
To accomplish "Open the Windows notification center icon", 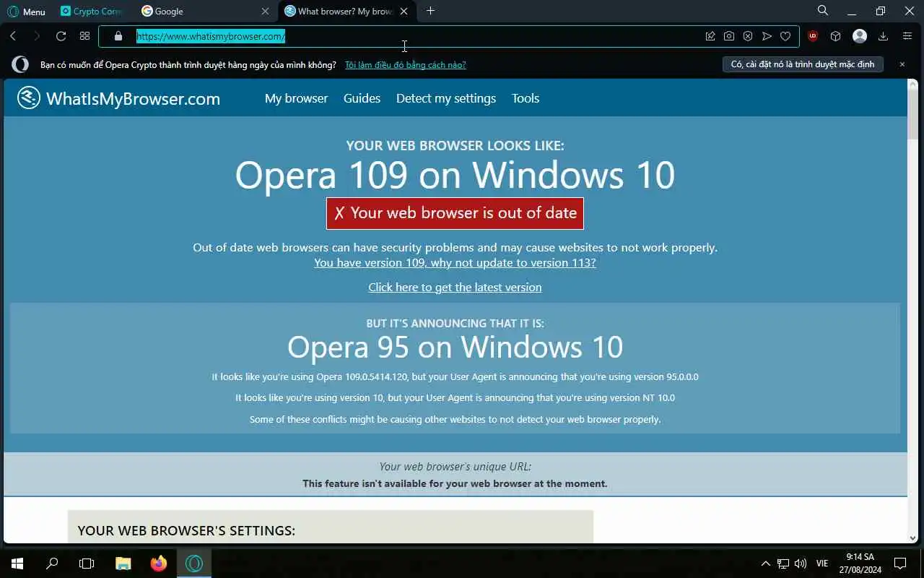I will (x=900, y=564).
